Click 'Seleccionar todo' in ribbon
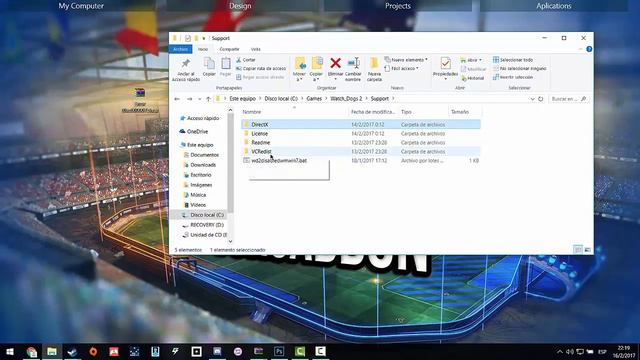The width and height of the screenshot is (640, 360). [513, 60]
